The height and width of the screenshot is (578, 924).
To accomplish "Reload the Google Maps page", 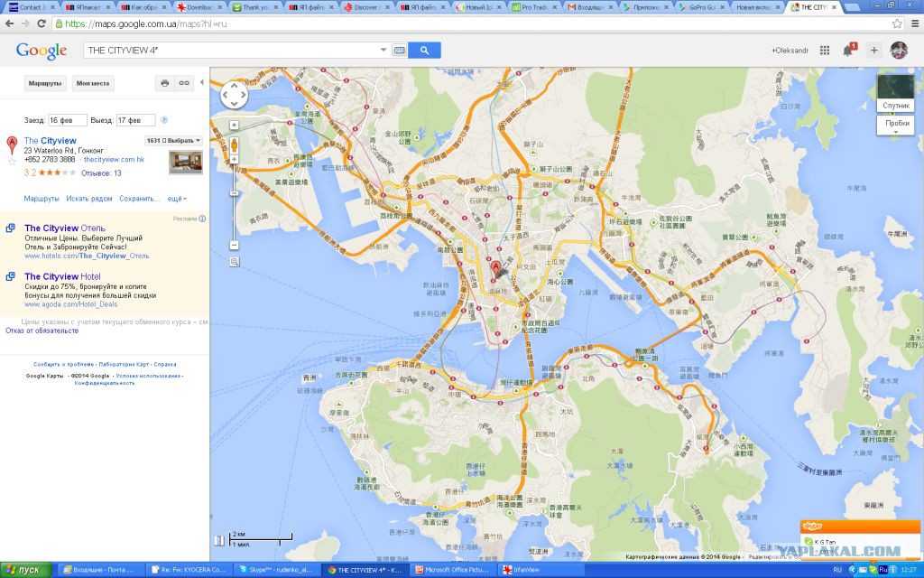I will tap(42, 23).
